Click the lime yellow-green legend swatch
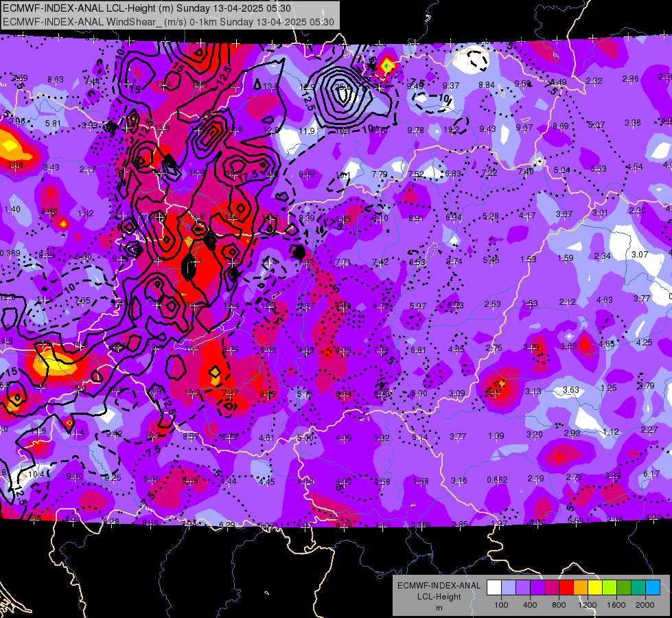The height and width of the screenshot is (618, 672). tap(610, 588)
